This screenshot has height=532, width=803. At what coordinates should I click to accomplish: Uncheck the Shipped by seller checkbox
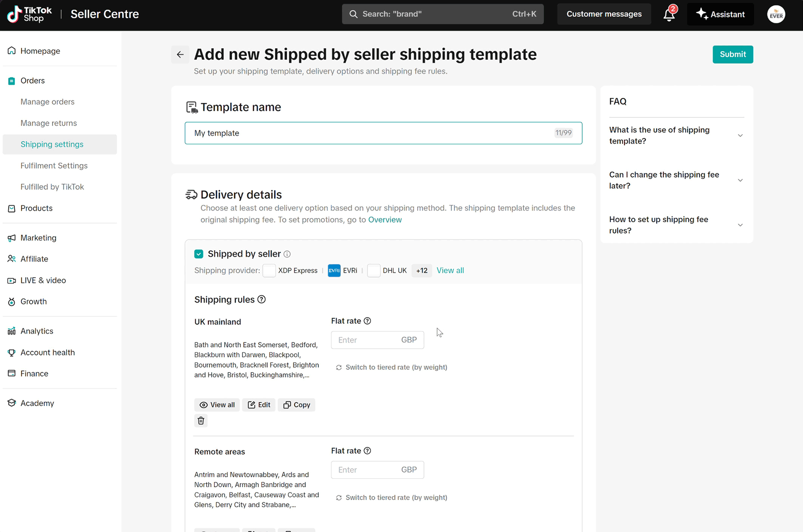point(199,254)
